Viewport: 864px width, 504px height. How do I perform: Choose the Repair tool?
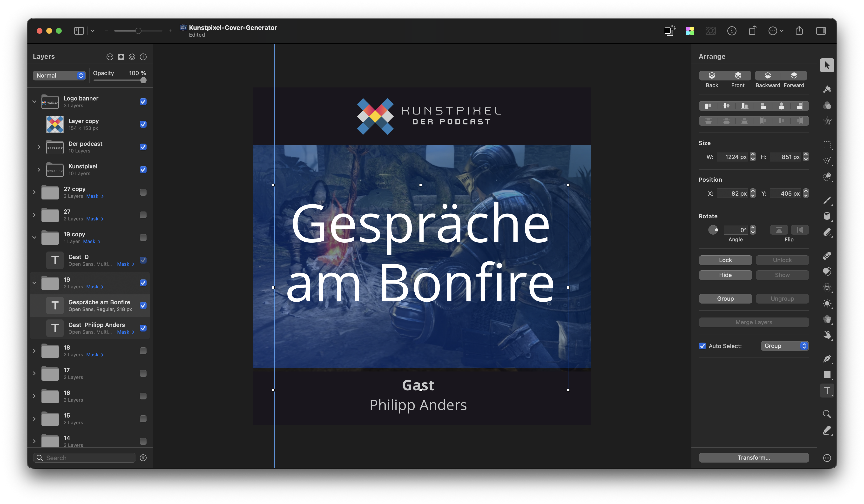(x=827, y=255)
